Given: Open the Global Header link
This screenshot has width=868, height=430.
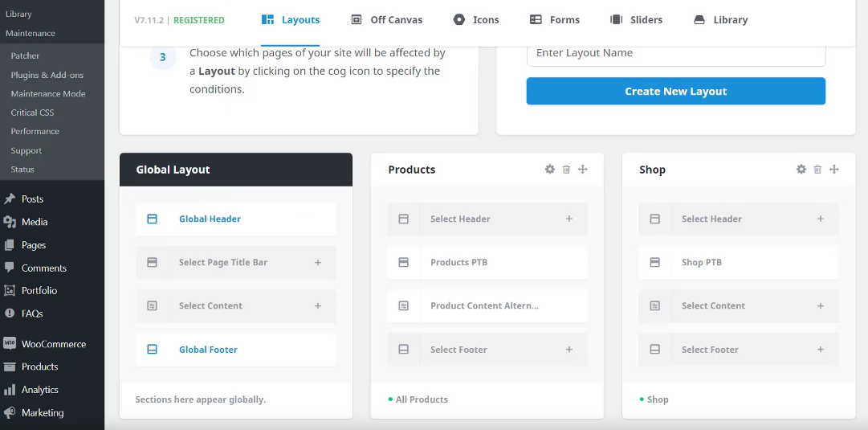Looking at the screenshot, I should [210, 219].
